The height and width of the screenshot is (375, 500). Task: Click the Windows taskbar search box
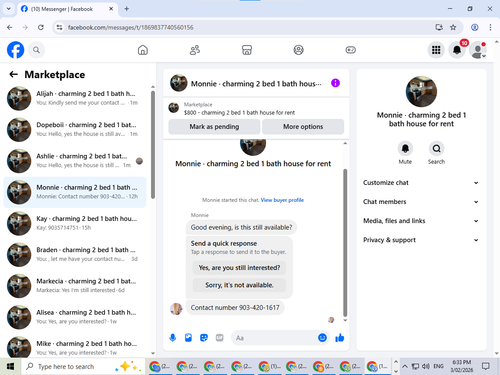click(x=83, y=366)
